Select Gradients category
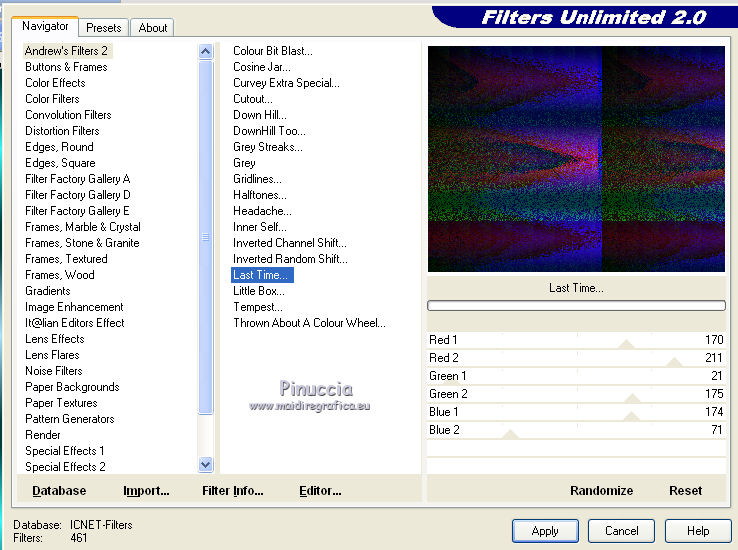Image resolution: width=738 pixels, height=550 pixels. pos(48,291)
